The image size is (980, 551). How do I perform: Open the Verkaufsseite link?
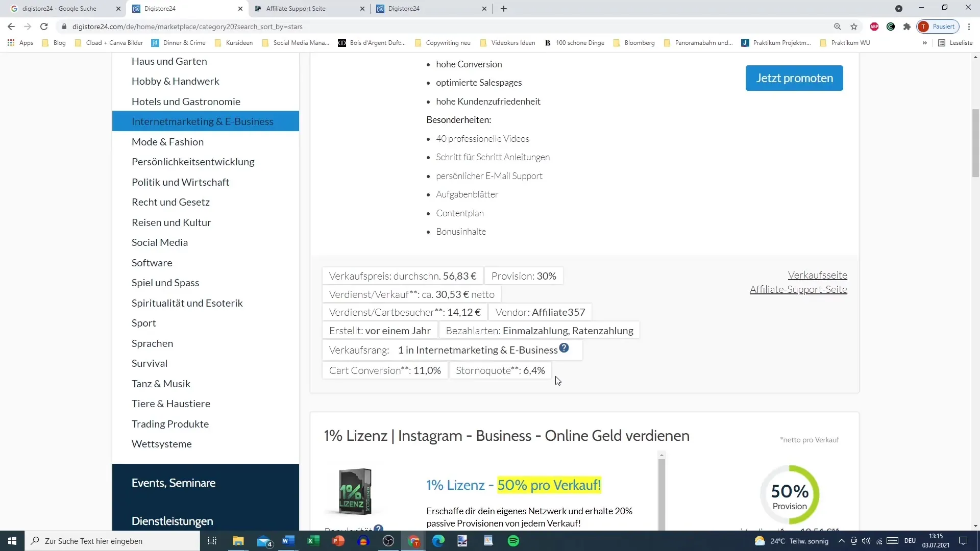tap(817, 275)
